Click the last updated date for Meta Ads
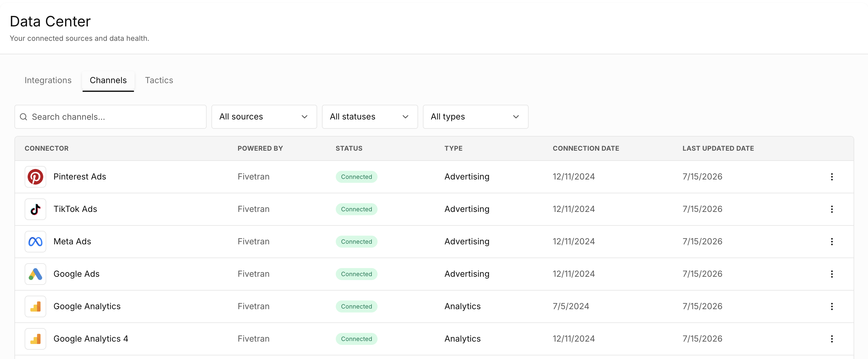The height and width of the screenshot is (359, 868). pos(703,241)
